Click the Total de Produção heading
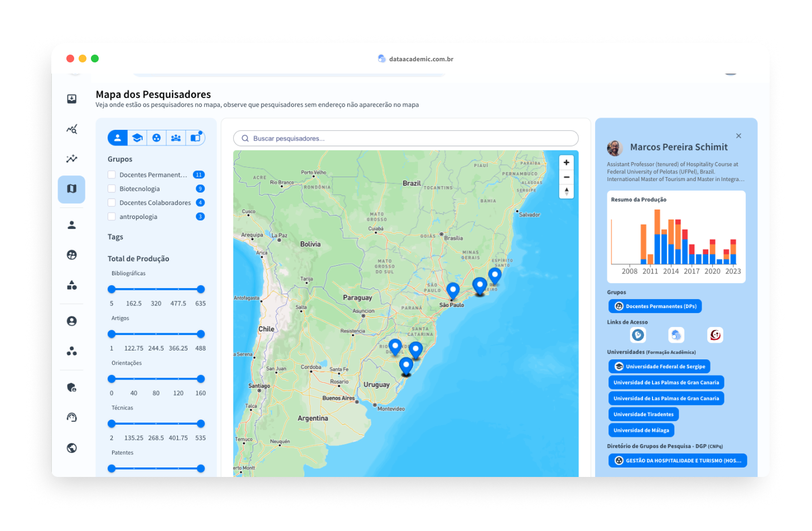Viewport: 812px width, 531px height. point(138,259)
